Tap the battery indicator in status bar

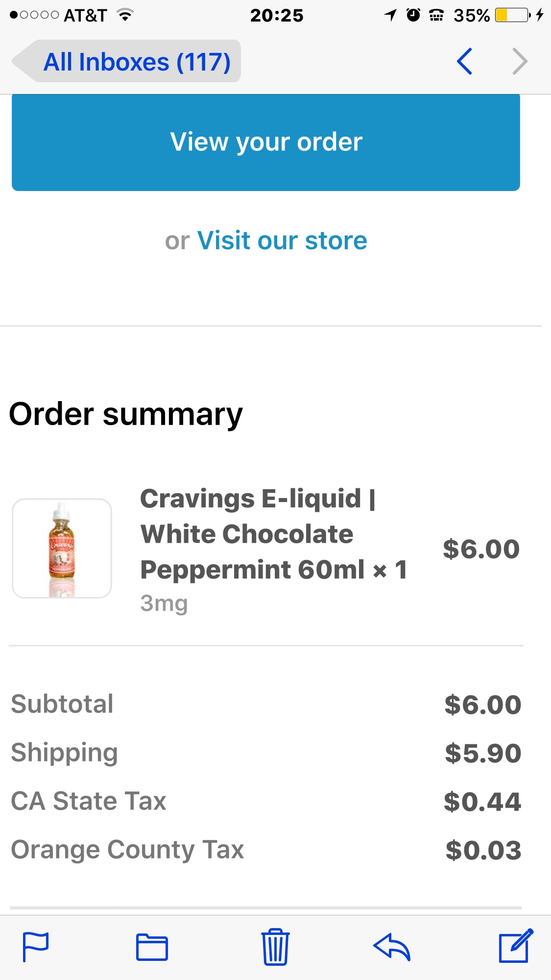pyautogui.click(x=512, y=15)
